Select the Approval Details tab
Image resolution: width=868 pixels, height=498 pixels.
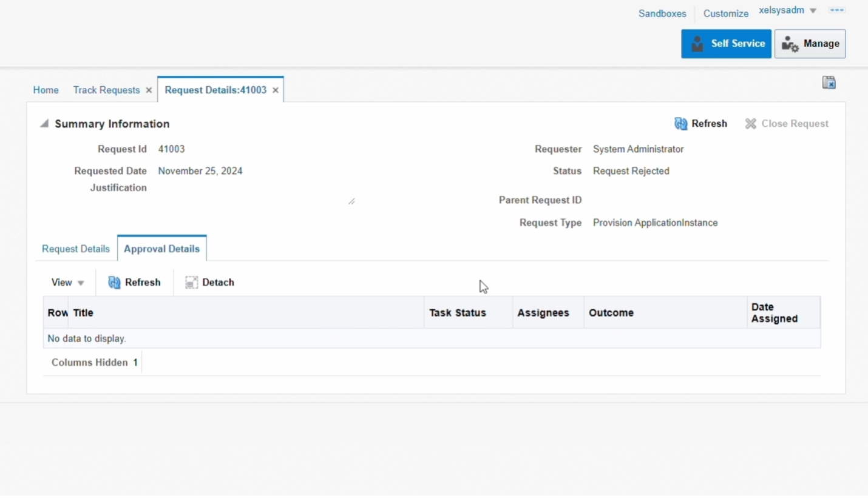[x=161, y=248]
